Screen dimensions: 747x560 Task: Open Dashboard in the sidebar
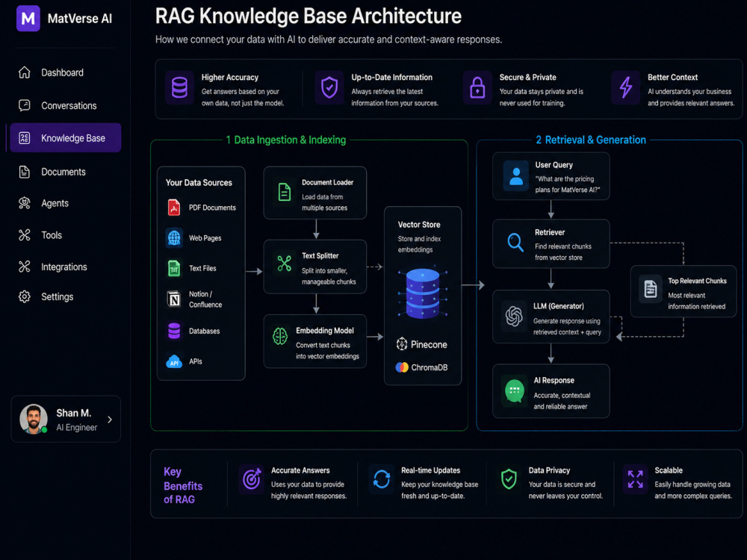62,73
